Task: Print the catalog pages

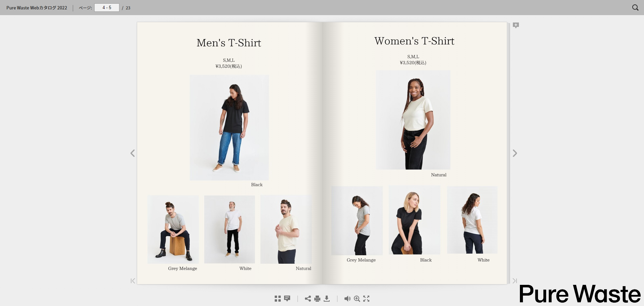Action: tap(317, 299)
